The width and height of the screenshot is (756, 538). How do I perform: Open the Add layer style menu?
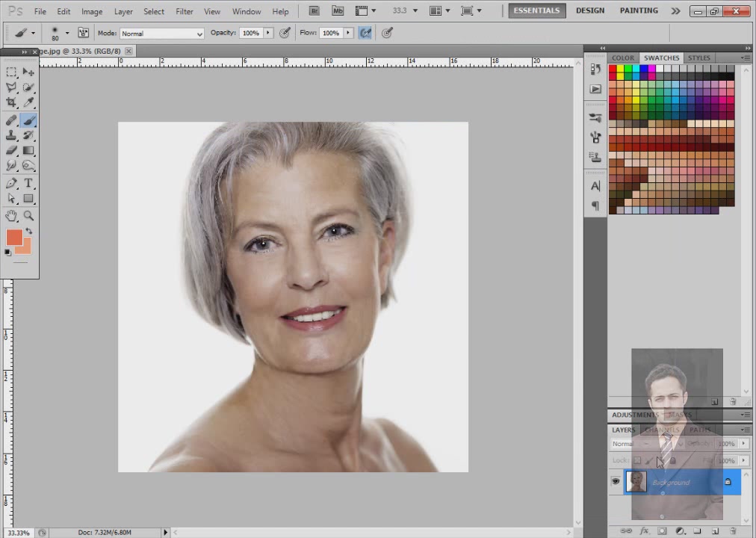coord(645,531)
